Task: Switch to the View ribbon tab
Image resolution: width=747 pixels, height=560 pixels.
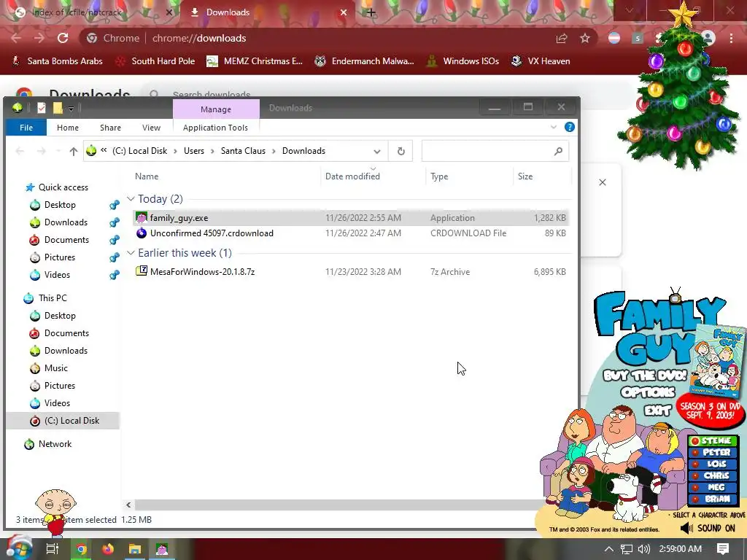Action: click(151, 128)
